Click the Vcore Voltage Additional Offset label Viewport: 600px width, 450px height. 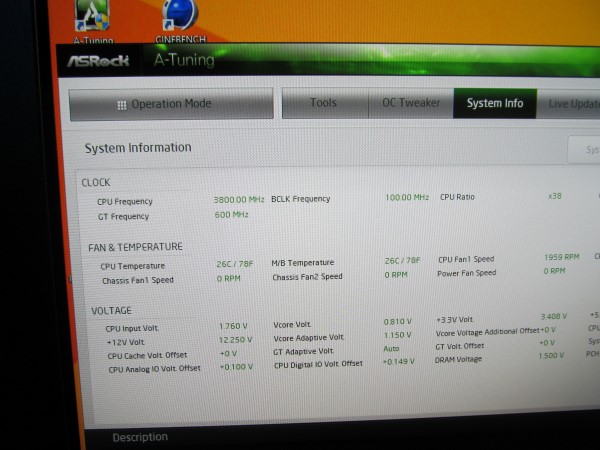(487, 332)
